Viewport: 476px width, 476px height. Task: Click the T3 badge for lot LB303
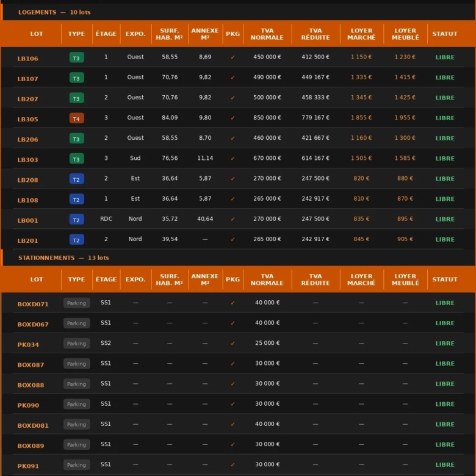click(76, 159)
